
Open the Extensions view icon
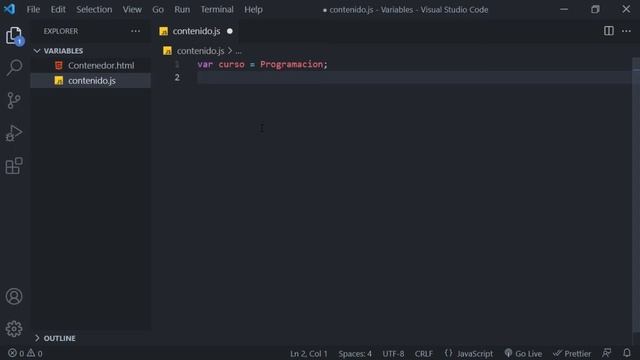[x=14, y=166]
